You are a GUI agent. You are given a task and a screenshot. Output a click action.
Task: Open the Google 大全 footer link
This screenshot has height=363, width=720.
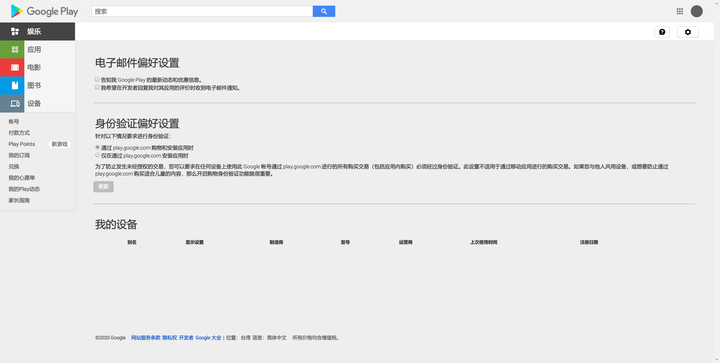208,338
